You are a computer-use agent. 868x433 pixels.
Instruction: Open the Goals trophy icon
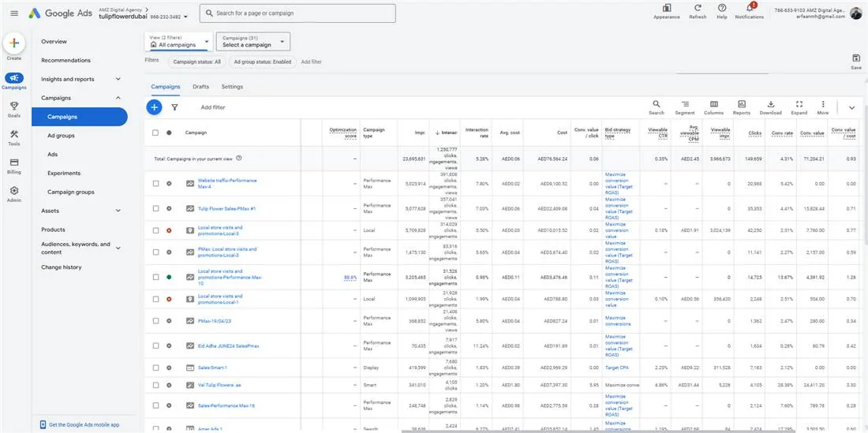(14, 106)
